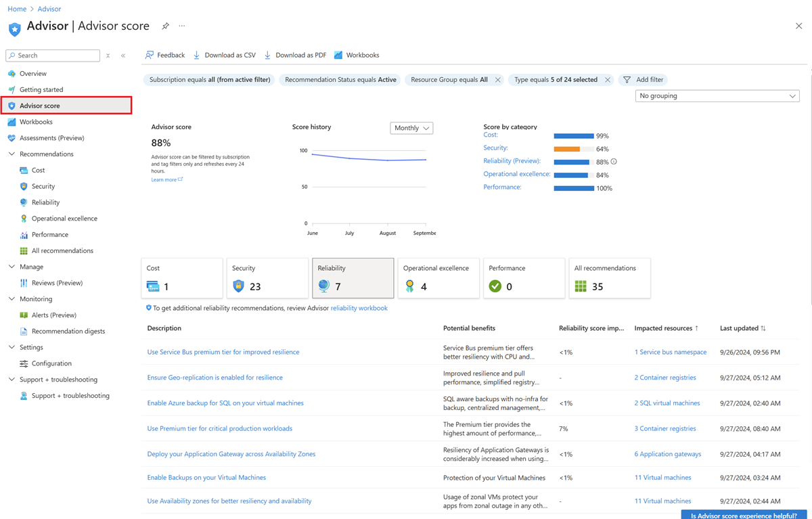Viewport: 812px width, 519px height.
Task: Switch to the Security recommendations card
Action: pos(267,277)
